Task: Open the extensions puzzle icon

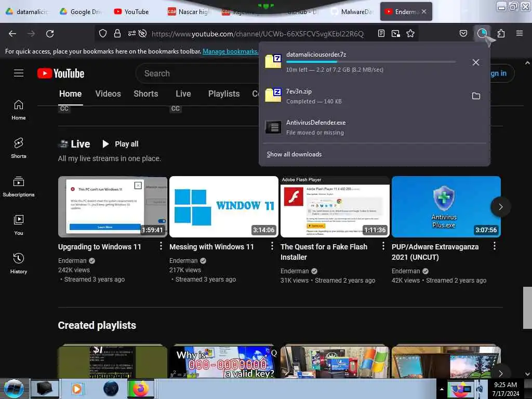Action: pos(501,33)
